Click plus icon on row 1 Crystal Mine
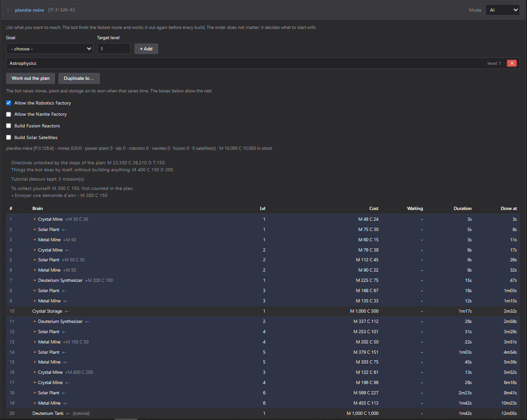The height and width of the screenshot is (420, 527). point(35,219)
